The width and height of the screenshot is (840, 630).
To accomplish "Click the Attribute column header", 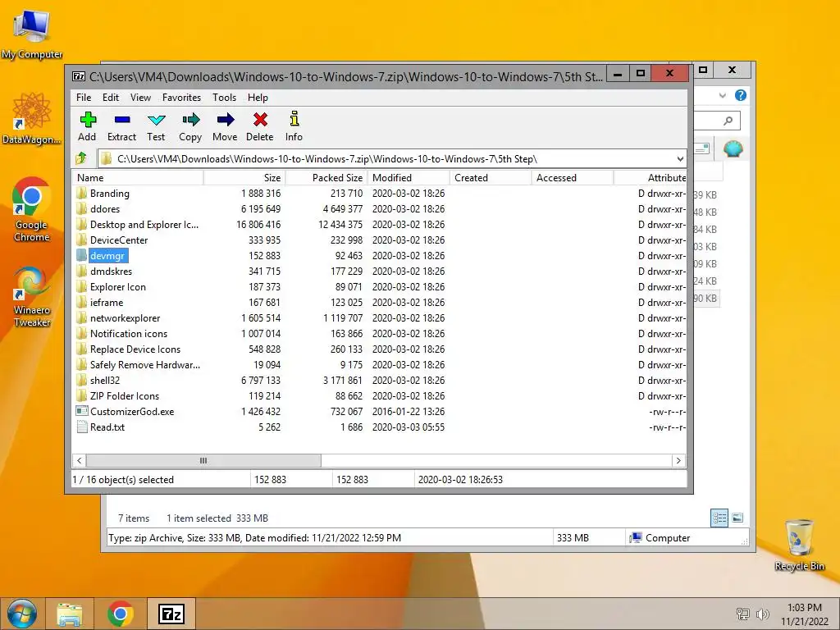I will [x=651, y=178].
